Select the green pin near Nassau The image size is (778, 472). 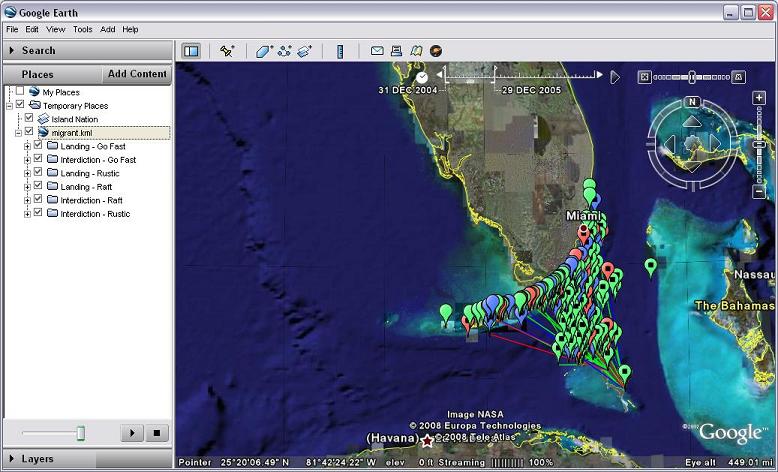650,268
